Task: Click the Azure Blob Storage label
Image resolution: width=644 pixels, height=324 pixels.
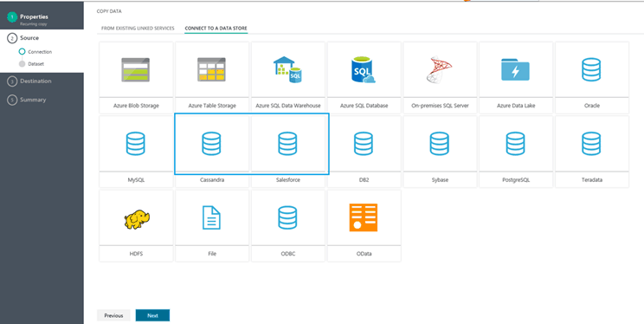Action: (136, 106)
